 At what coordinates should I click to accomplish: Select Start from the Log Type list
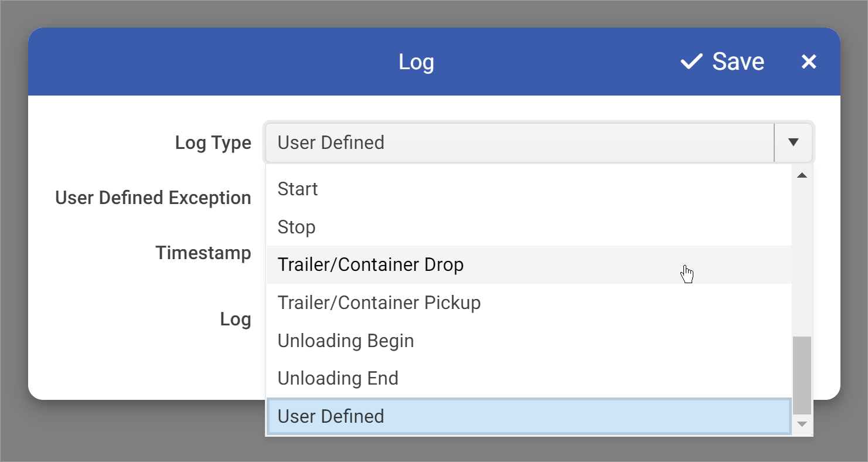point(529,189)
